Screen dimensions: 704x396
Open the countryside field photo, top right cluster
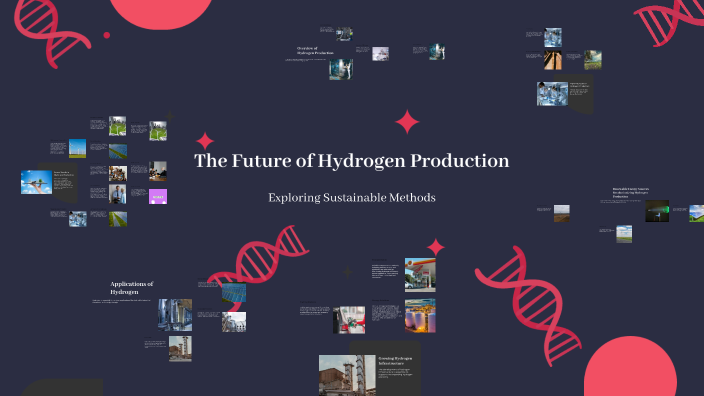pyautogui.click(x=593, y=60)
